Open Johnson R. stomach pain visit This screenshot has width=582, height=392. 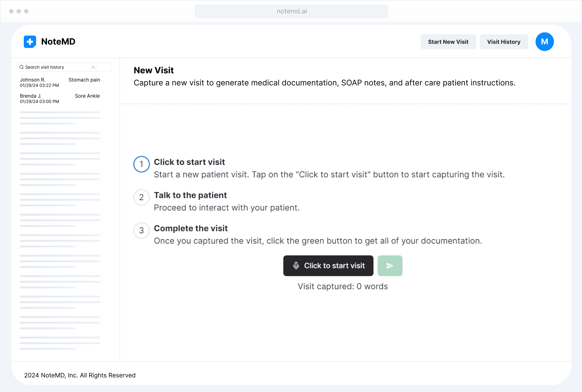click(39, 82)
